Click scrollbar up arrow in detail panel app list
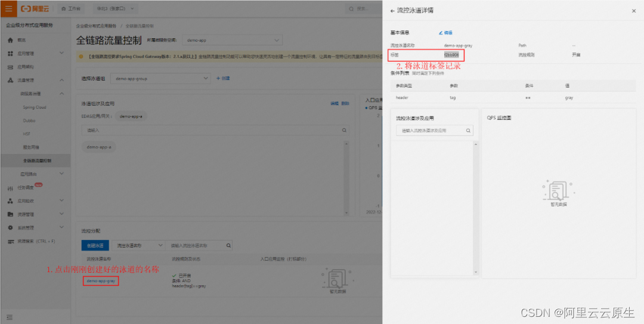The image size is (644, 324). pos(476,144)
